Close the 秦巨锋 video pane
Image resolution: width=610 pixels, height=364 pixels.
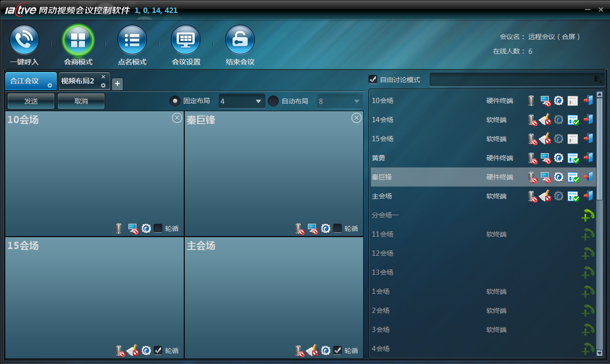[x=356, y=118]
